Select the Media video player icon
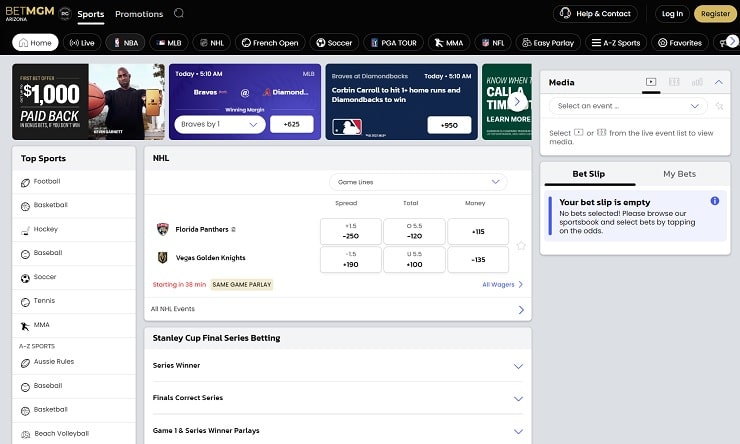 651,82
